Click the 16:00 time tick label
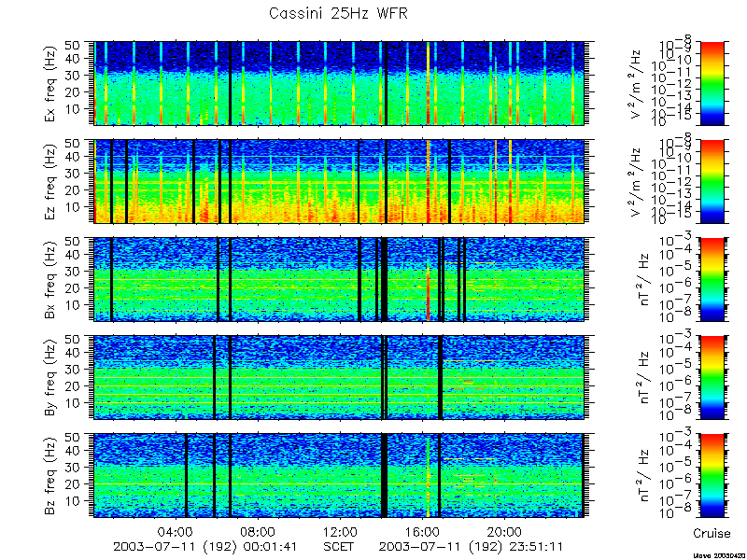 pyautogui.click(x=422, y=531)
